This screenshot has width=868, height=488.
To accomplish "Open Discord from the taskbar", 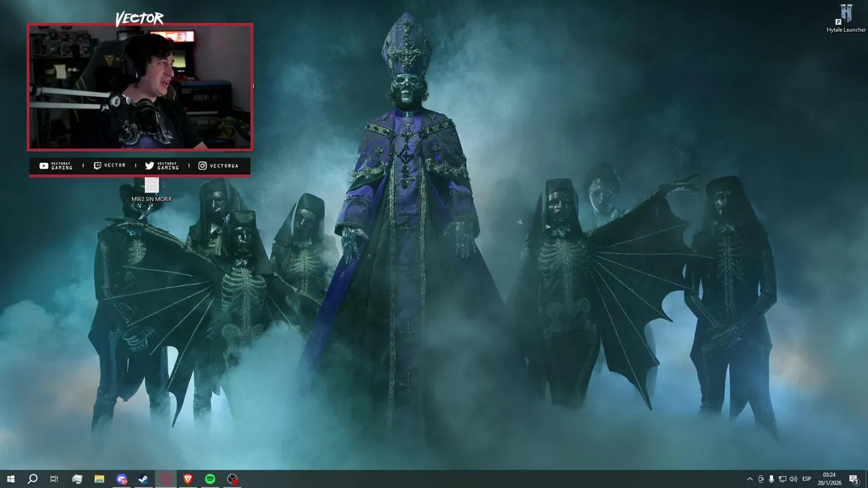I will point(121,479).
